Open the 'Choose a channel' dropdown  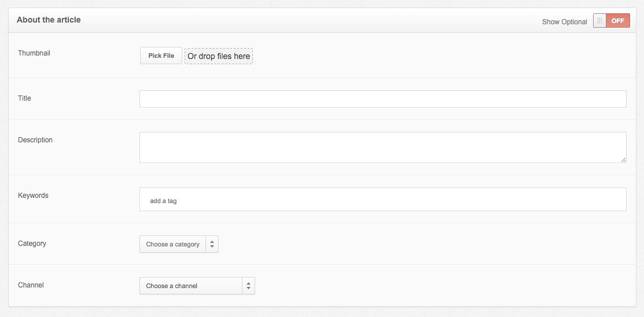(197, 286)
